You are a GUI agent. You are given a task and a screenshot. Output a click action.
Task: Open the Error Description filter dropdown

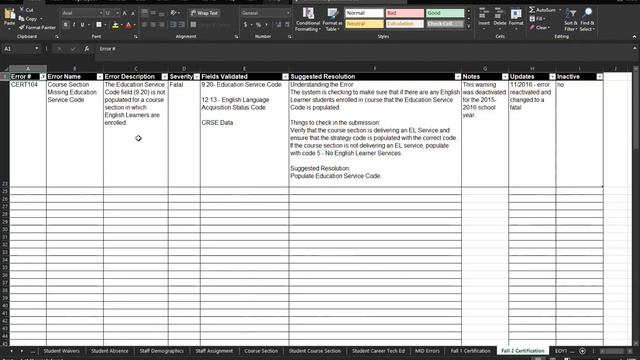164,77
